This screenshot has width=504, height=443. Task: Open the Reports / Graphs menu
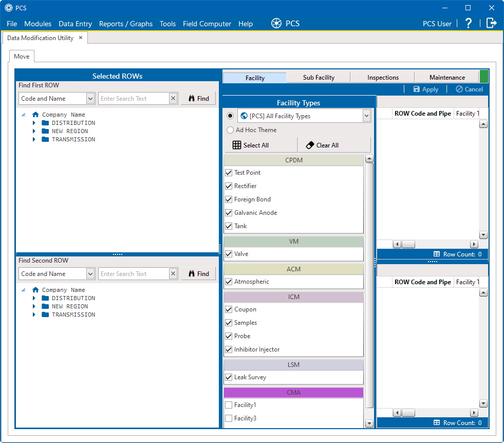[x=126, y=24]
